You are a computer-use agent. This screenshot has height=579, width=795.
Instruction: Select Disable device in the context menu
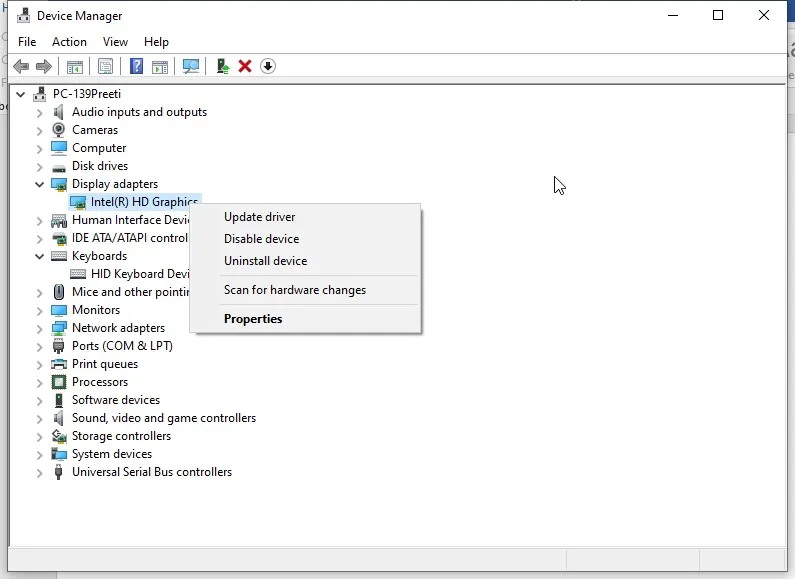(261, 239)
